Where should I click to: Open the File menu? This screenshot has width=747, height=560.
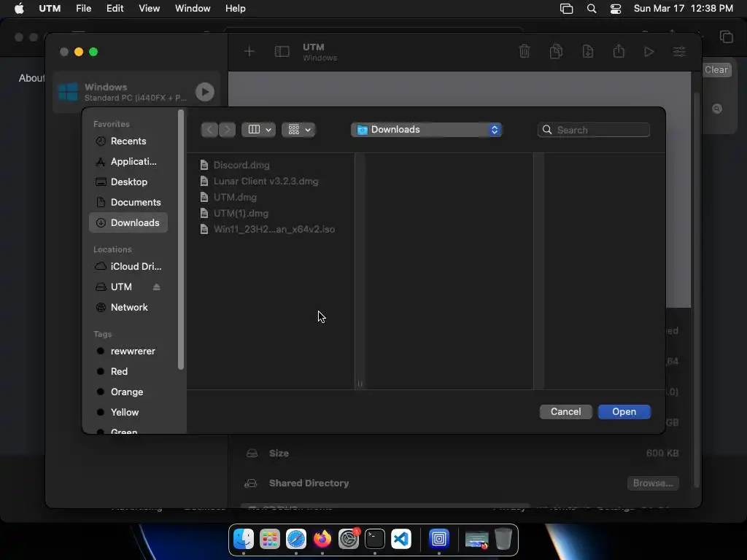84,9
